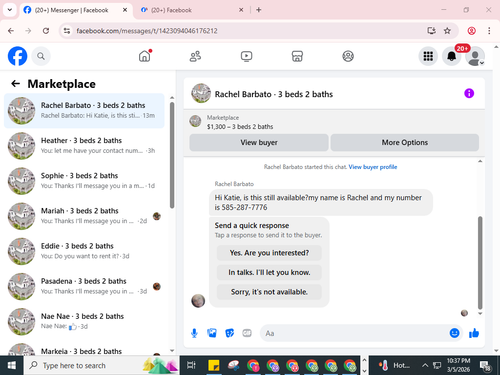Close the second Facebook tab
Image resolution: width=500 pixels, height=375 pixels.
tap(241, 10)
